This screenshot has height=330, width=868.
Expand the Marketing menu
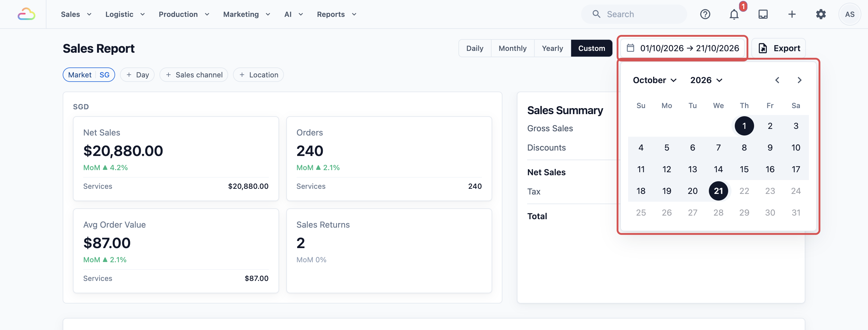point(247,14)
